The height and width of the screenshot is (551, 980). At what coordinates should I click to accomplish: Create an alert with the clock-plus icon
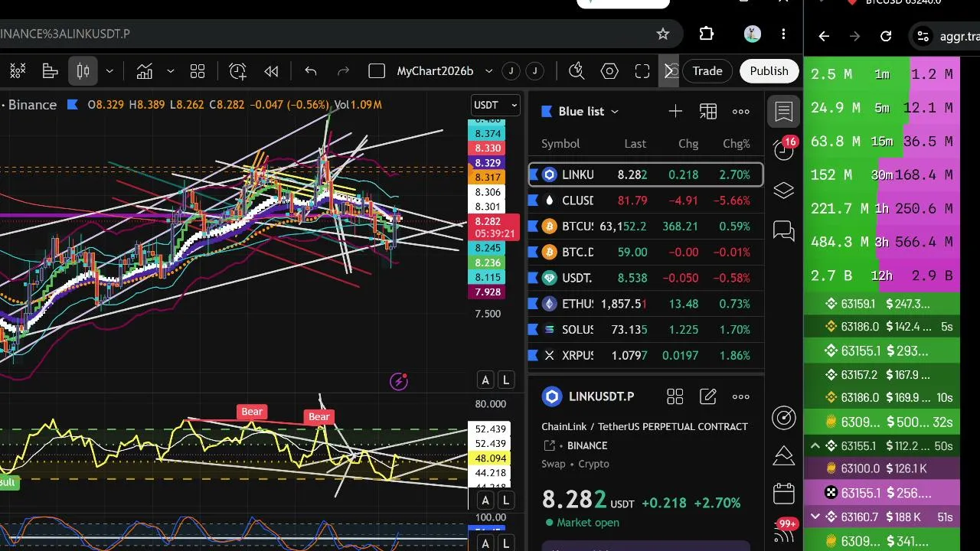(238, 71)
